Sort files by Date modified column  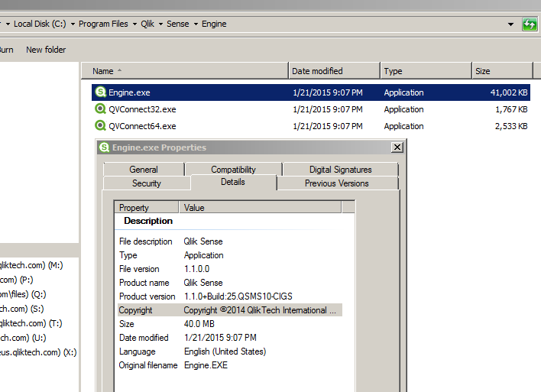[333, 71]
